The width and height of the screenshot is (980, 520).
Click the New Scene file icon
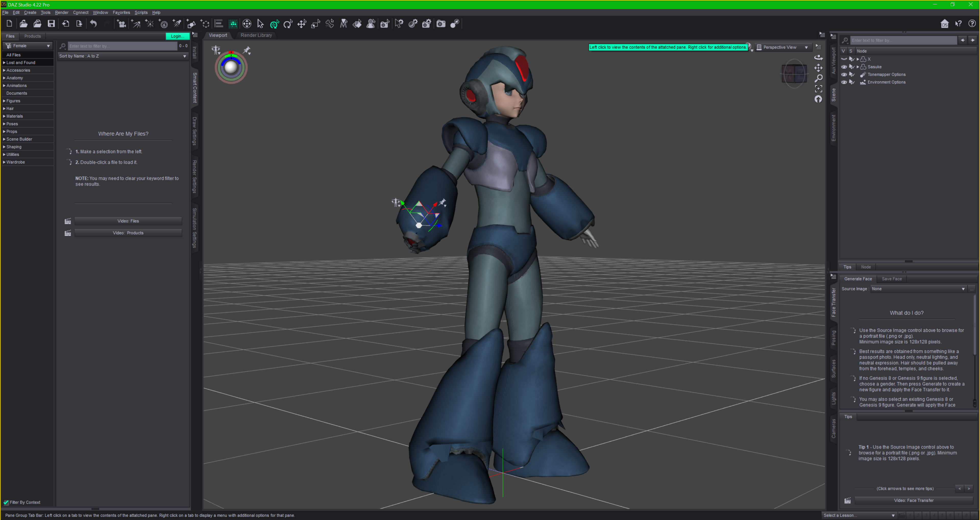pos(9,23)
